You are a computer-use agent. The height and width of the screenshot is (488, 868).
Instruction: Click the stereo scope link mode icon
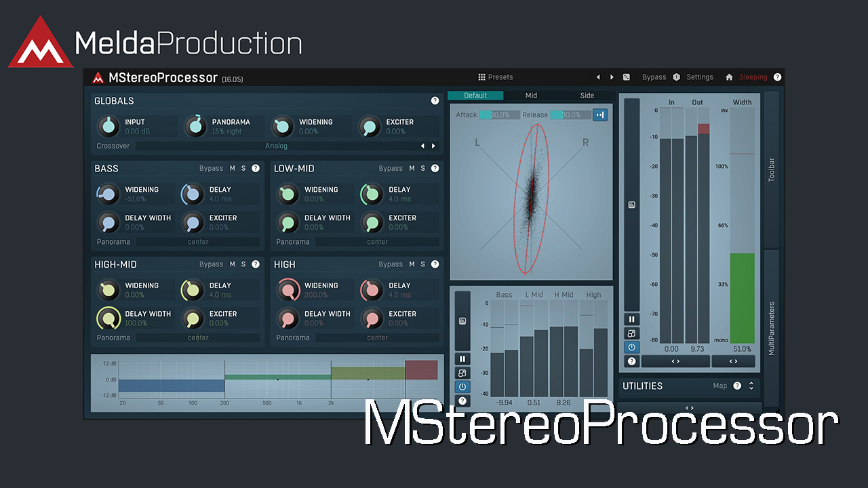(599, 115)
